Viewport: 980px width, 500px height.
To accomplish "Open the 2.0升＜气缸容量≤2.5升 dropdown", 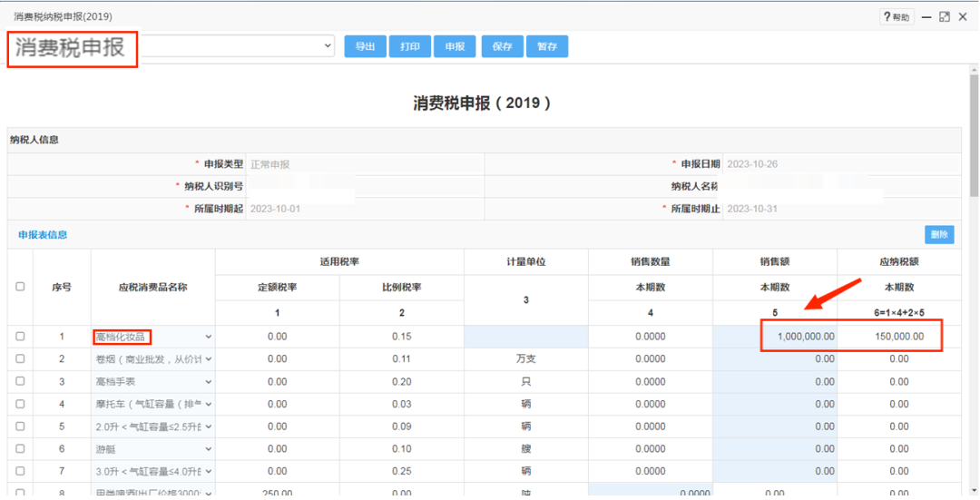I will (x=153, y=426).
